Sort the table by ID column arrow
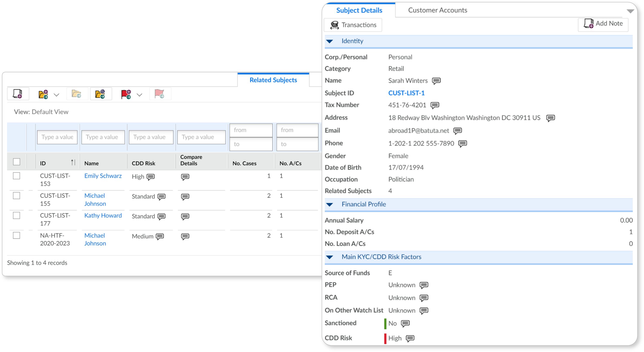The image size is (644, 352). click(x=73, y=162)
